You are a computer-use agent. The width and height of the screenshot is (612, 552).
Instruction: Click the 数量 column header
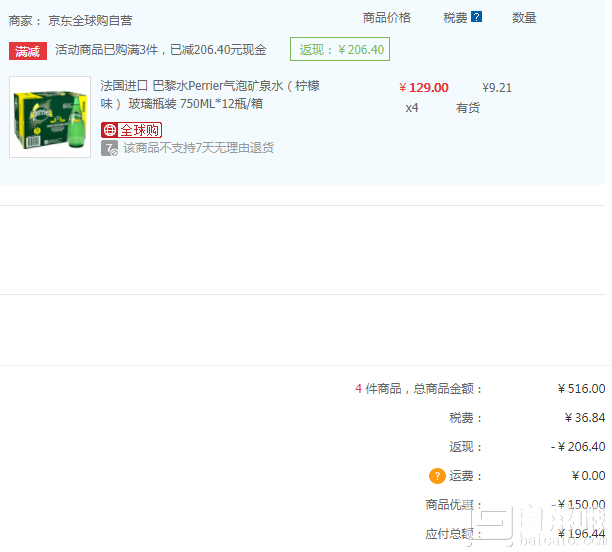(524, 18)
